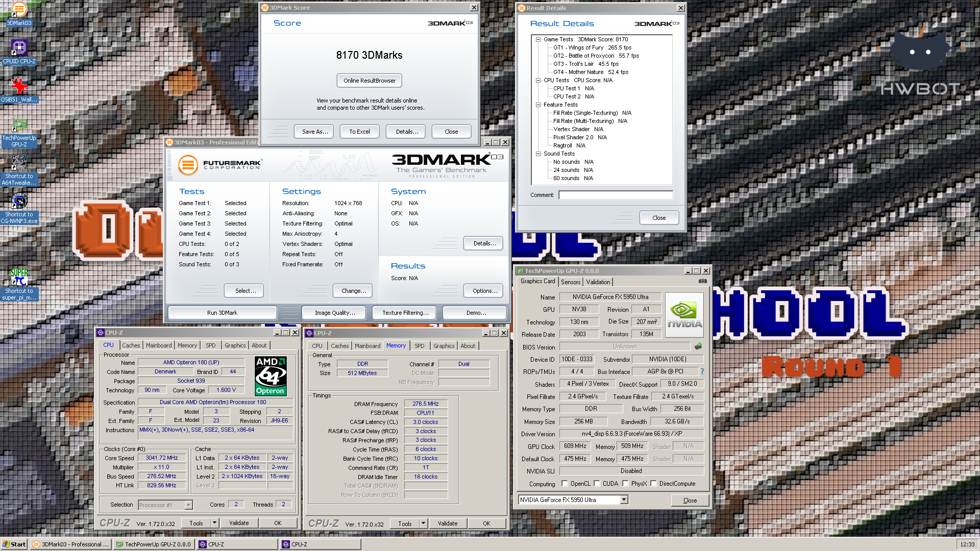Viewport: 980px width, 551px height.
Task: Collapse the Feature Tests tree node
Action: click(538, 105)
